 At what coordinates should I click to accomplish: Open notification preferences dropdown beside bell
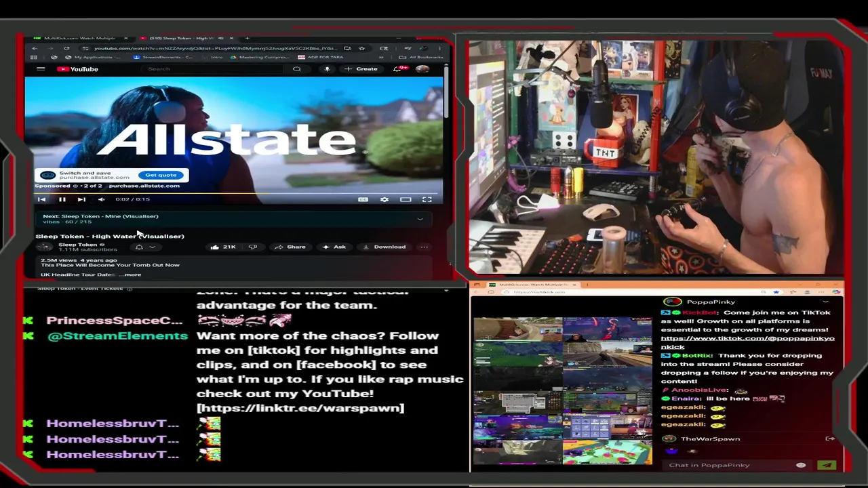(153, 247)
